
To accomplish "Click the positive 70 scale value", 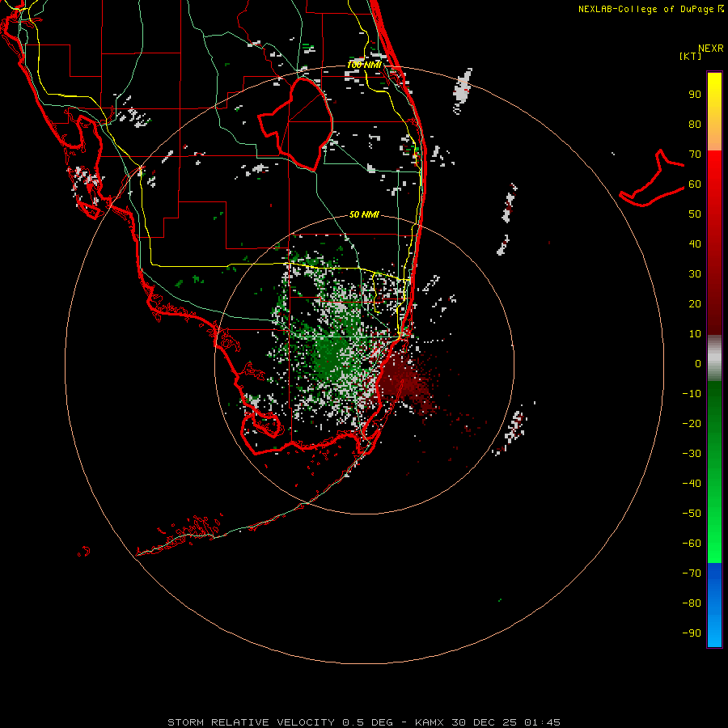I will click(x=695, y=154).
